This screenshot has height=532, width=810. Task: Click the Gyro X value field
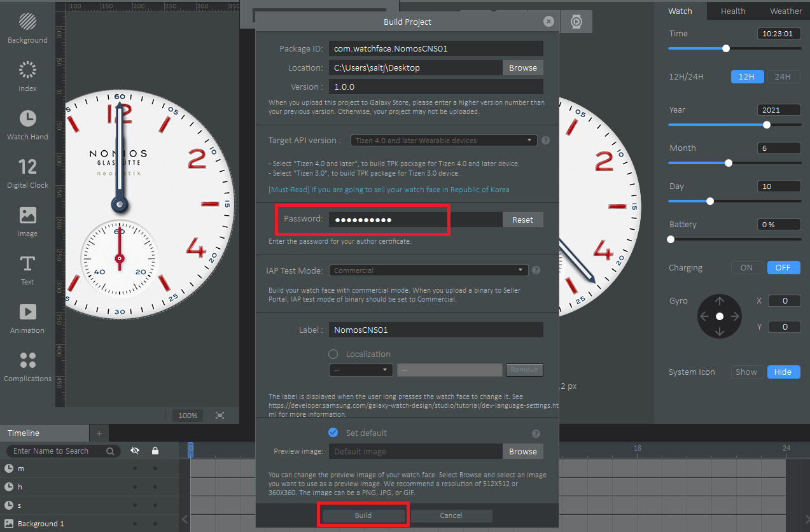pos(785,301)
